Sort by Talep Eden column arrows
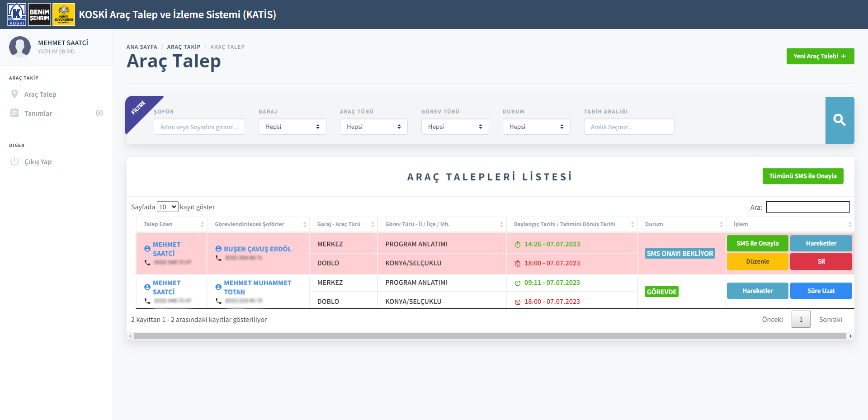This screenshot has height=420, width=868. [202, 224]
